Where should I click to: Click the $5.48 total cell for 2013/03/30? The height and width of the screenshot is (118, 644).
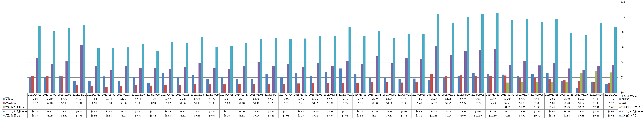point(153,116)
